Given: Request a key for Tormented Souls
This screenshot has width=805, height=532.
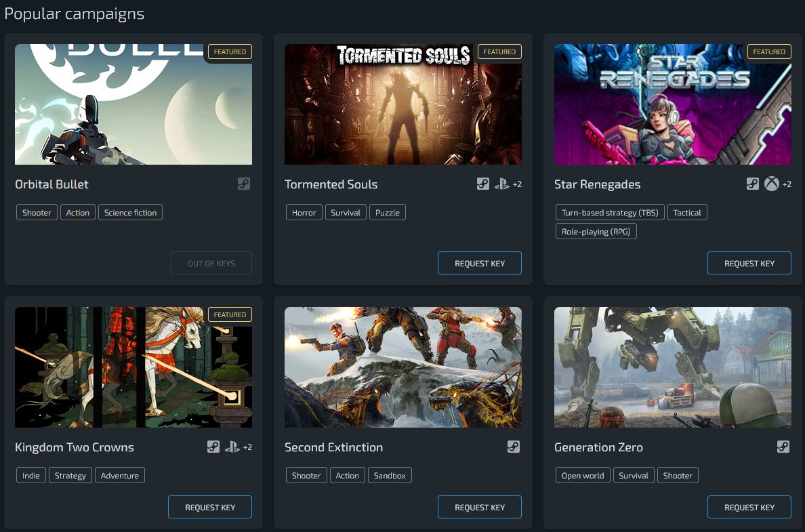Looking at the screenshot, I should click(x=480, y=263).
